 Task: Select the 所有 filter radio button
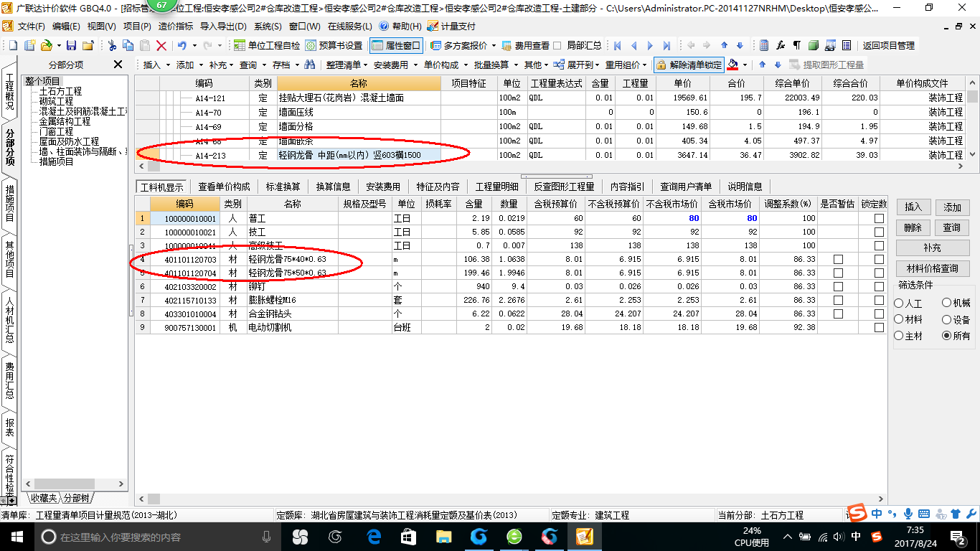(x=947, y=336)
